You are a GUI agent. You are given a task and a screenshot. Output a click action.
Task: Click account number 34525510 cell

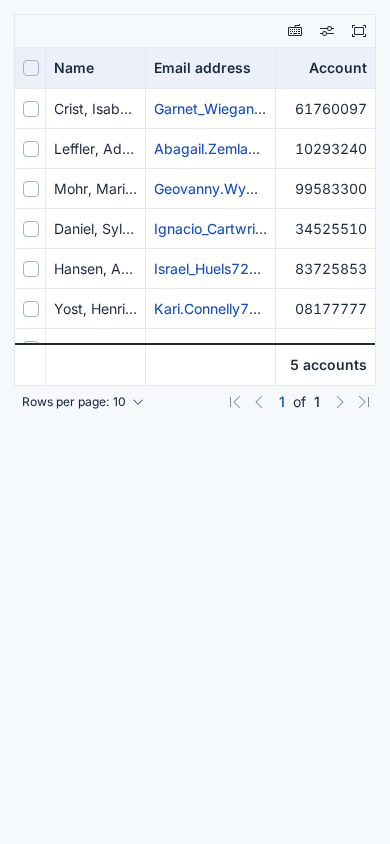325,229
